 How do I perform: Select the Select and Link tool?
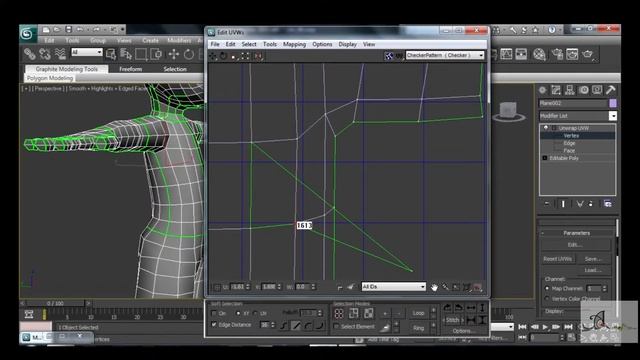(29, 54)
